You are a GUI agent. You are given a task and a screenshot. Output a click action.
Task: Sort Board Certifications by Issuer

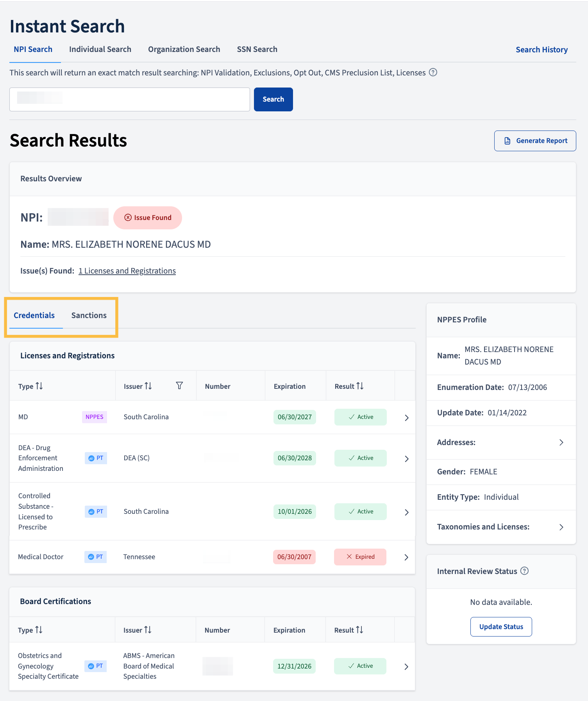148,630
